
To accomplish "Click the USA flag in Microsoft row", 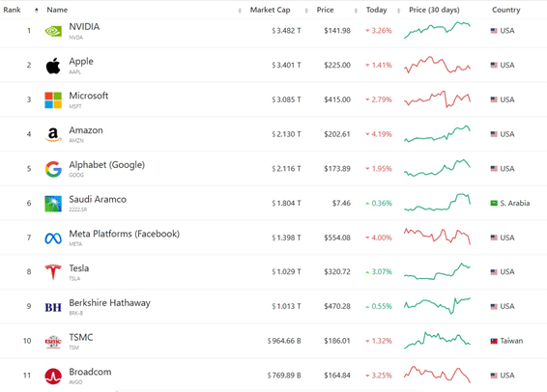I will pyautogui.click(x=494, y=99).
